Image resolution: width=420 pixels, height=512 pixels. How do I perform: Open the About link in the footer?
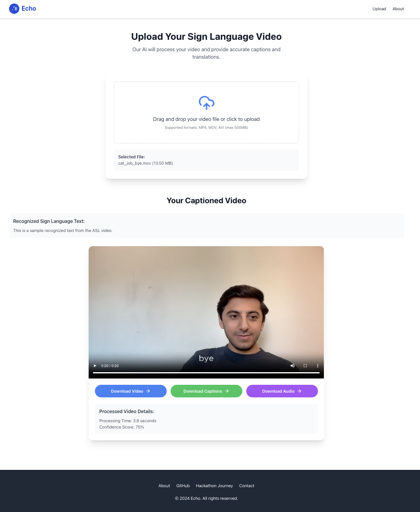[x=164, y=486]
